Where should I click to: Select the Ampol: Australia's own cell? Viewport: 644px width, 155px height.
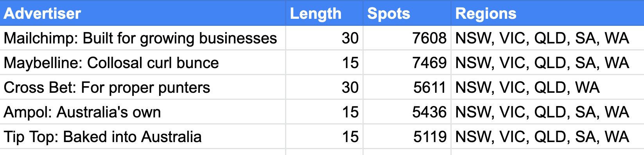[143, 112]
